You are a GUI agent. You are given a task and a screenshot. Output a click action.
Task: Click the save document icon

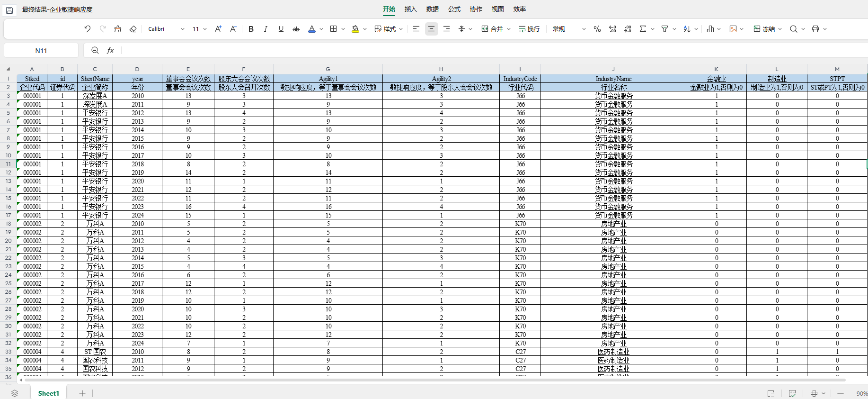(9, 10)
